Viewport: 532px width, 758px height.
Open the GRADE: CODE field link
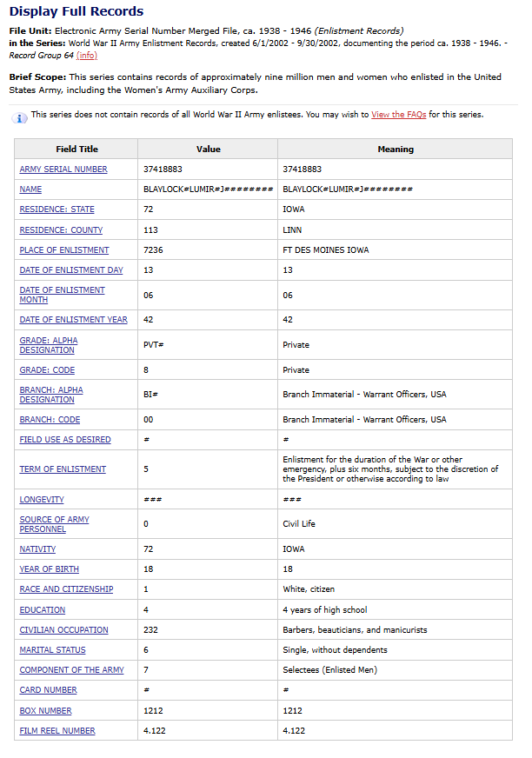(x=48, y=369)
